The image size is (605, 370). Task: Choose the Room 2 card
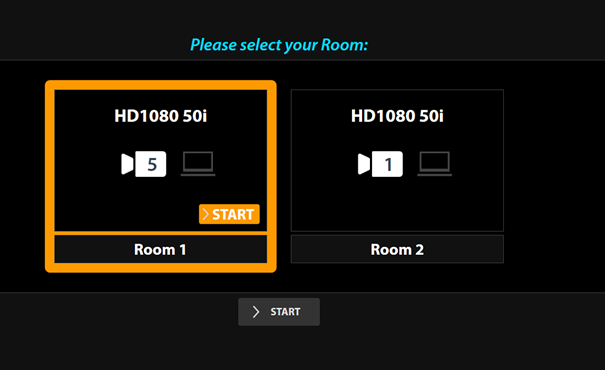[x=397, y=176]
